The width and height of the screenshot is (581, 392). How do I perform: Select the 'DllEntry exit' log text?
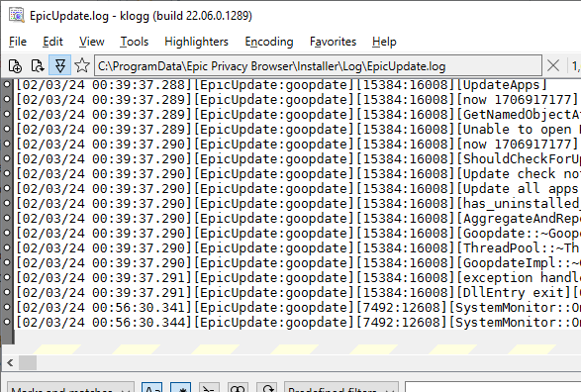(513, 292)
